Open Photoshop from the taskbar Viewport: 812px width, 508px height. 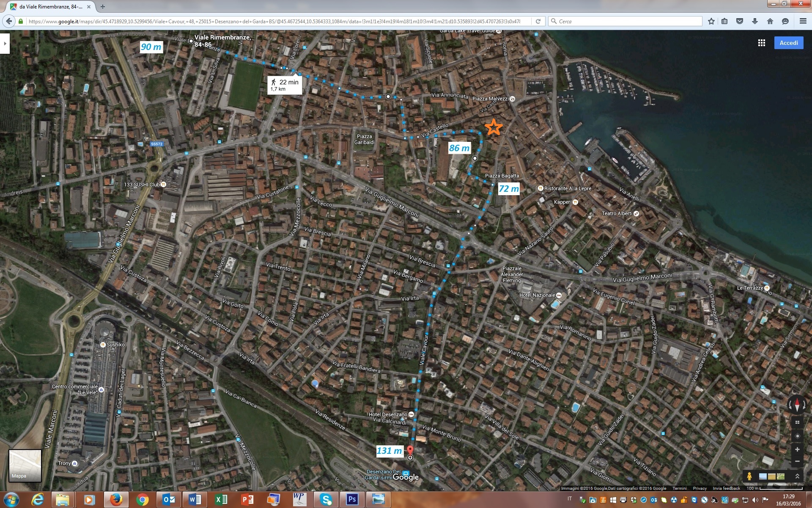pyautogui.click(x=352, y=500)
